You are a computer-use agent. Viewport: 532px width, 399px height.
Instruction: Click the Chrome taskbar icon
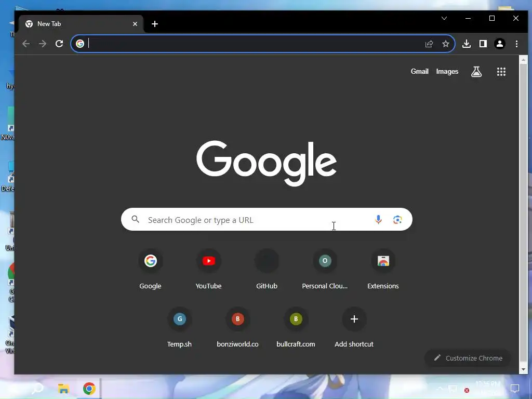coord(89,389)
